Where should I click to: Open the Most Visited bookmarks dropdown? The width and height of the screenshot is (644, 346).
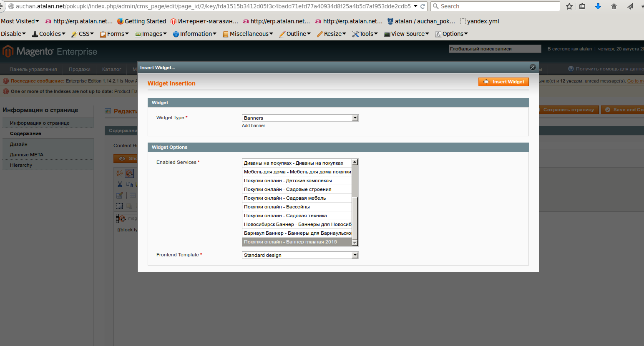[20, 21]
